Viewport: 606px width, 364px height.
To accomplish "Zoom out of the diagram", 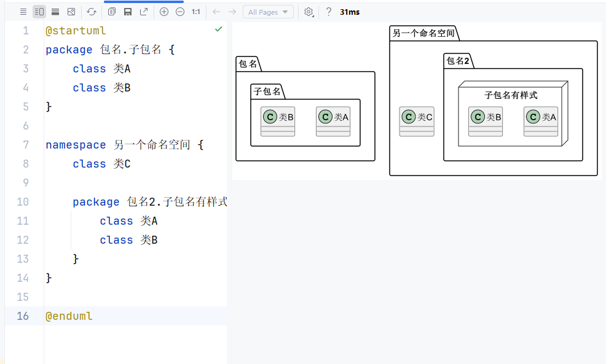I will [x=180, y=12].
